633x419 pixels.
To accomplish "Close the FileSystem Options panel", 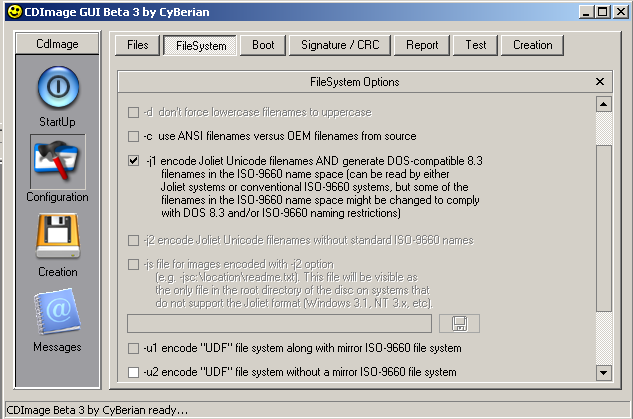I will (x=600, y=82).
